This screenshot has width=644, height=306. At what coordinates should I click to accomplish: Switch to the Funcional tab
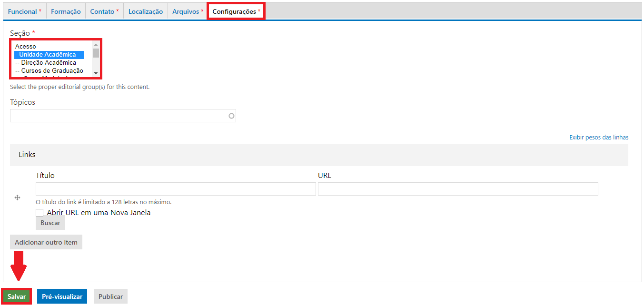click(x=24, y=11)
